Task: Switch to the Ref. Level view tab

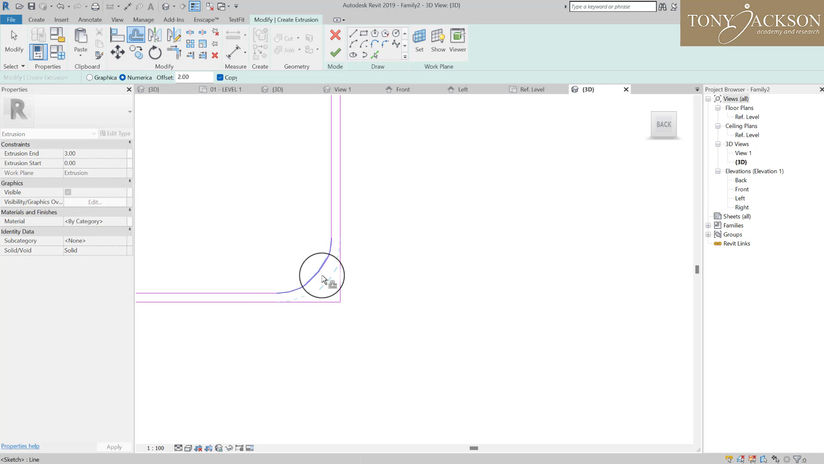Action: coord(532,89)
